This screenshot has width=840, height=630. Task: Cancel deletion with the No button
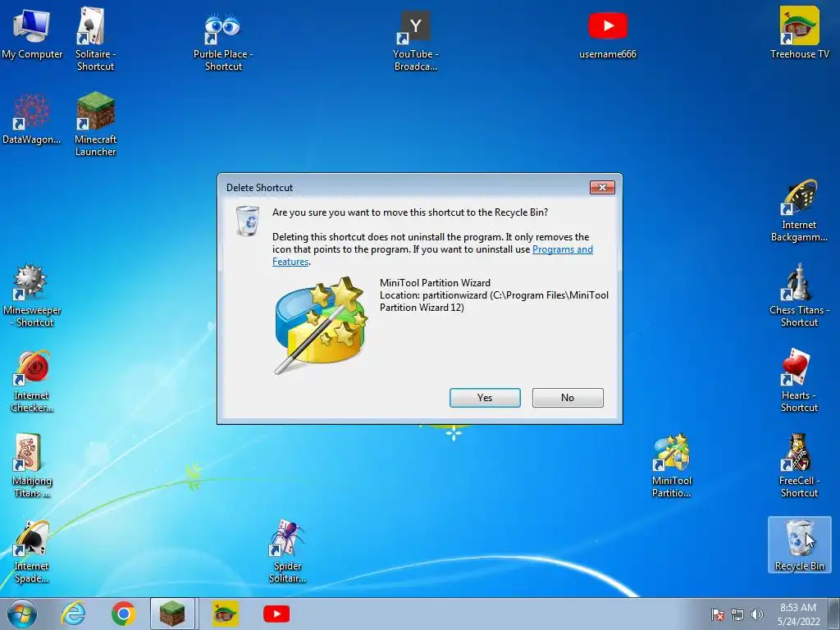pos(568,398)
